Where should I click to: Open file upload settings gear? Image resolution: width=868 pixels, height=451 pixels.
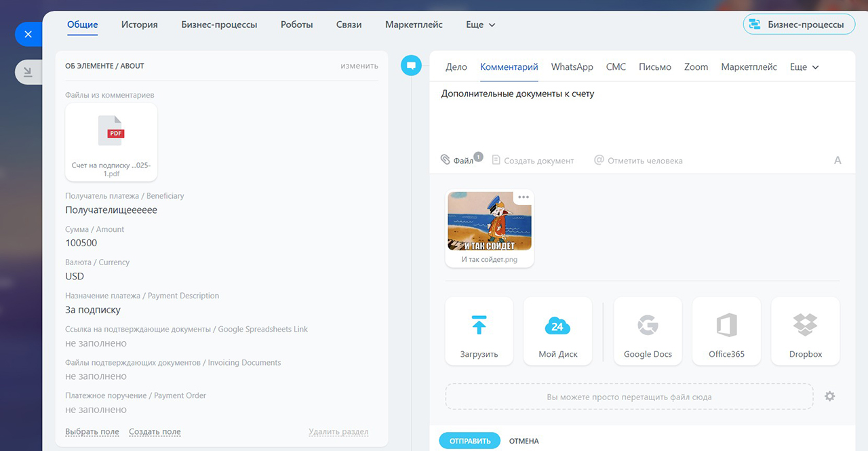[829, 396]
